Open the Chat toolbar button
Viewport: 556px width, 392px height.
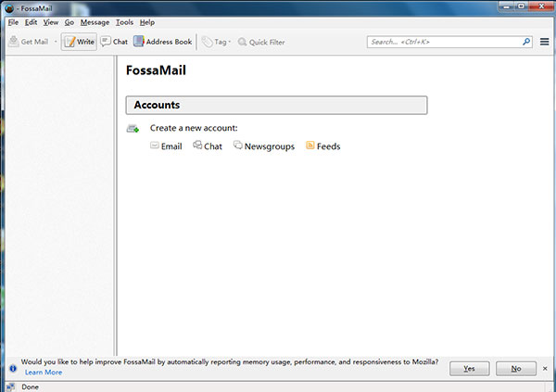click(114, 42)
